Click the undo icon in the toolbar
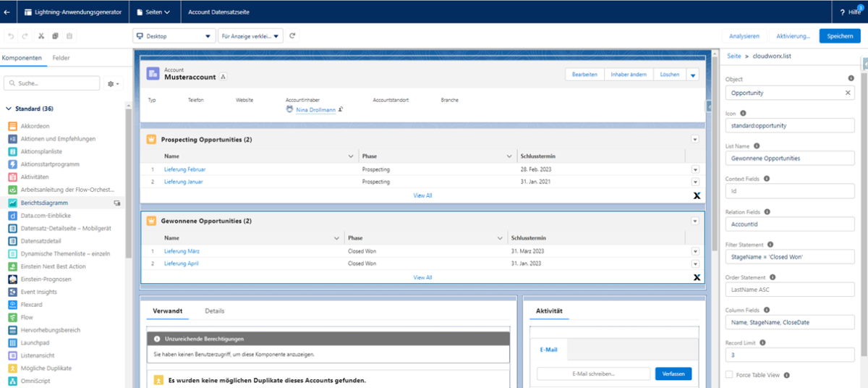Viewport: 868px width, 388px height. pos(11,35)
